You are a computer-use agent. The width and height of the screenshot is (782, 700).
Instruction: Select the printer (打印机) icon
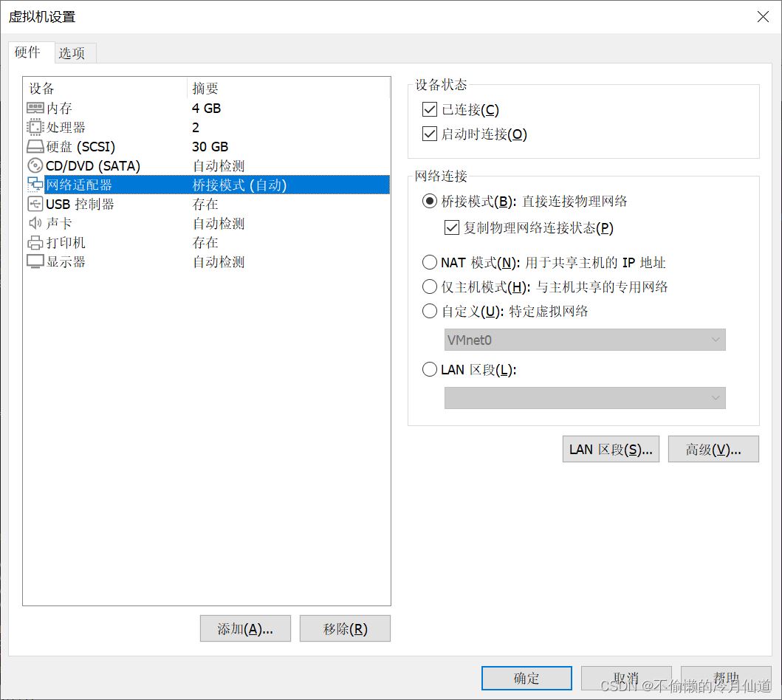pyautogui.click(x=35, y=242)
